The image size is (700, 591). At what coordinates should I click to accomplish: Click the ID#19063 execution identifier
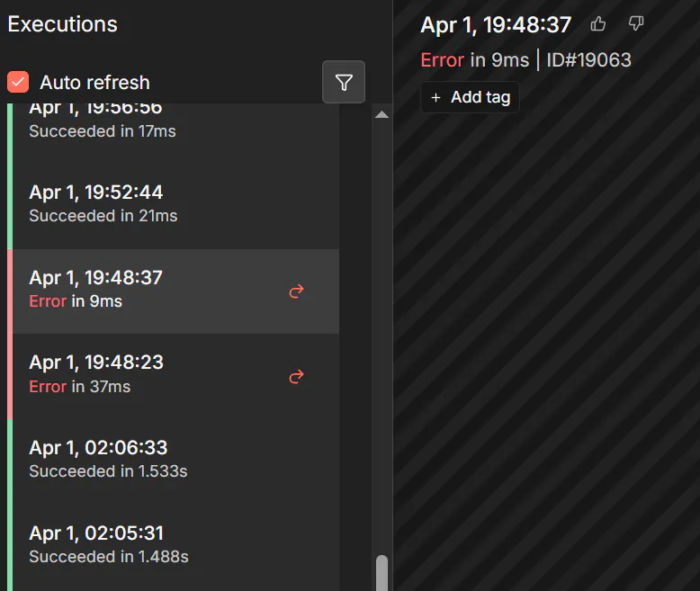[589, 60]
